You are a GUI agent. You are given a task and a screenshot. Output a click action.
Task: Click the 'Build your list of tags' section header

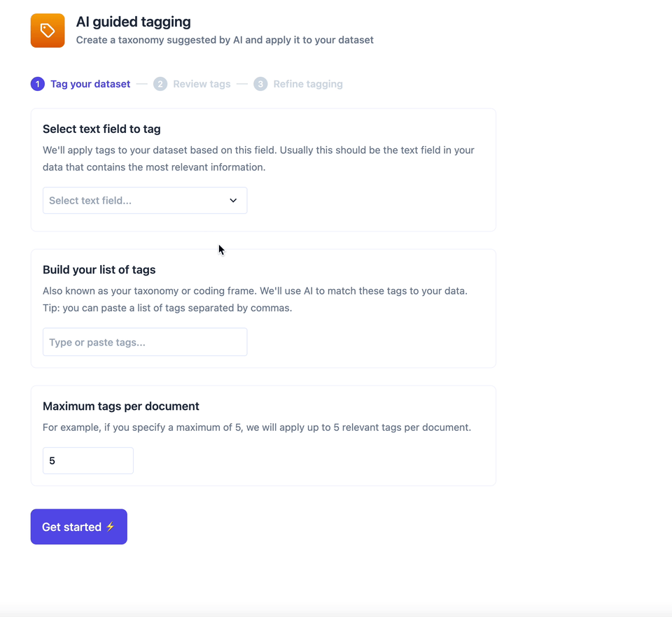tap(99, 269)
